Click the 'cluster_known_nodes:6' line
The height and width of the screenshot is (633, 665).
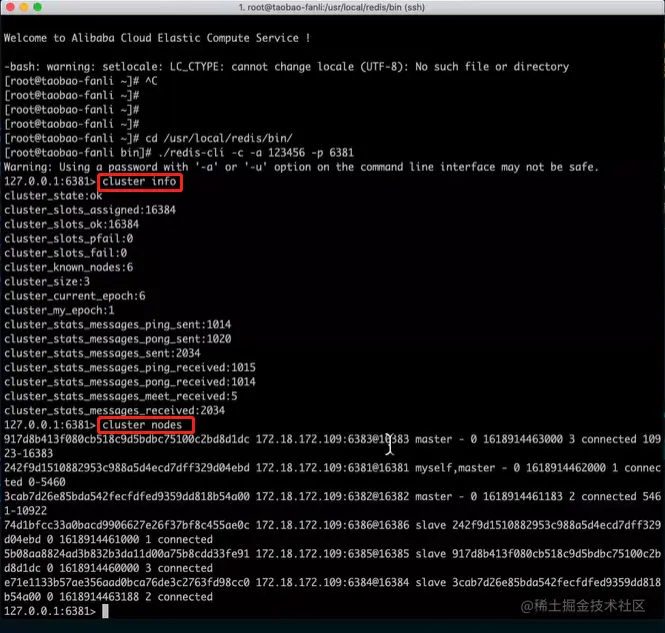[68, 267]
